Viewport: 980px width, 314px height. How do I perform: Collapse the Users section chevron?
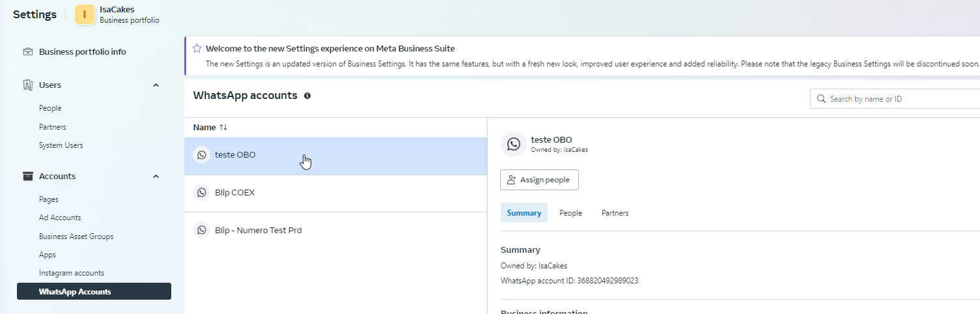(156, 85)
